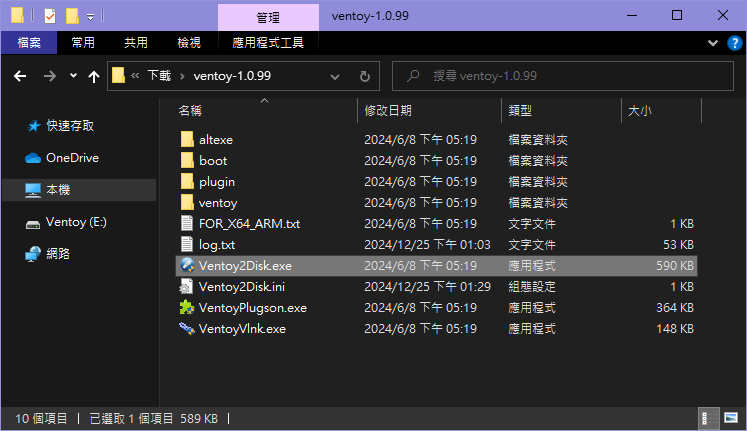Viewport: 747px width, 431px height.
Task: Click the search ventoy-1.0.99 box
Action: (x=563, y=76)
